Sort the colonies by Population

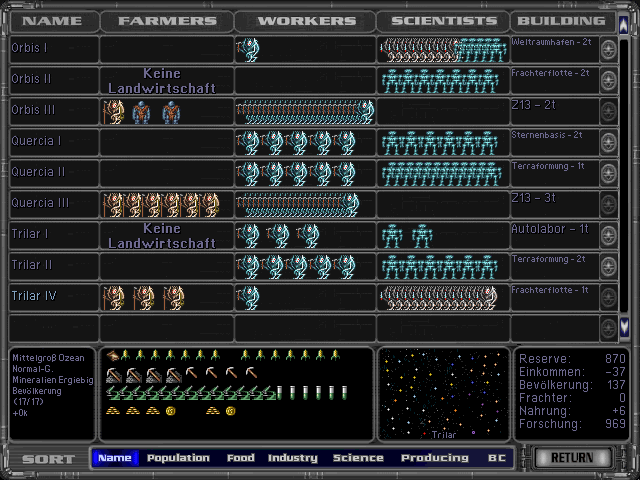pyautogui.click(x=178, y=458)
